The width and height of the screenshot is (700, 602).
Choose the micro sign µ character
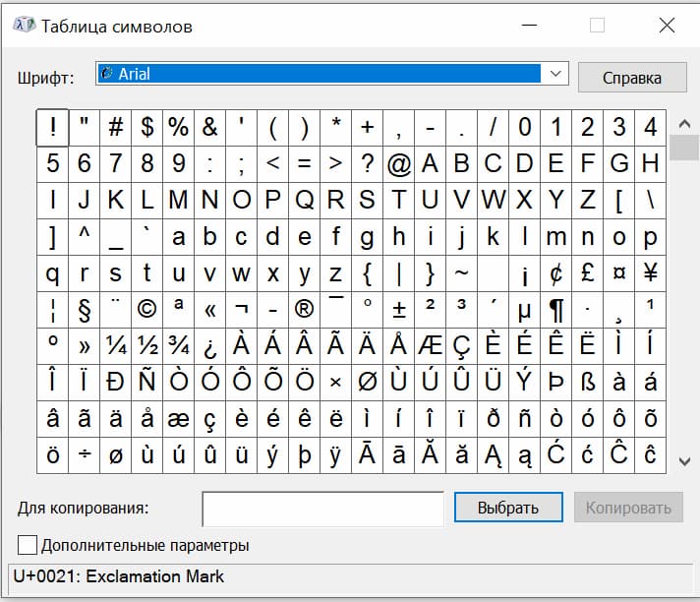click(x=524, y=310)
